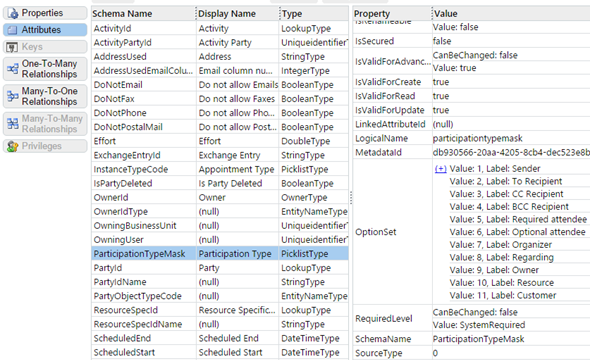Click the Privileges icon
Image resolution: width=590 pixels, height=360 pixels.
tap(12, 146)
